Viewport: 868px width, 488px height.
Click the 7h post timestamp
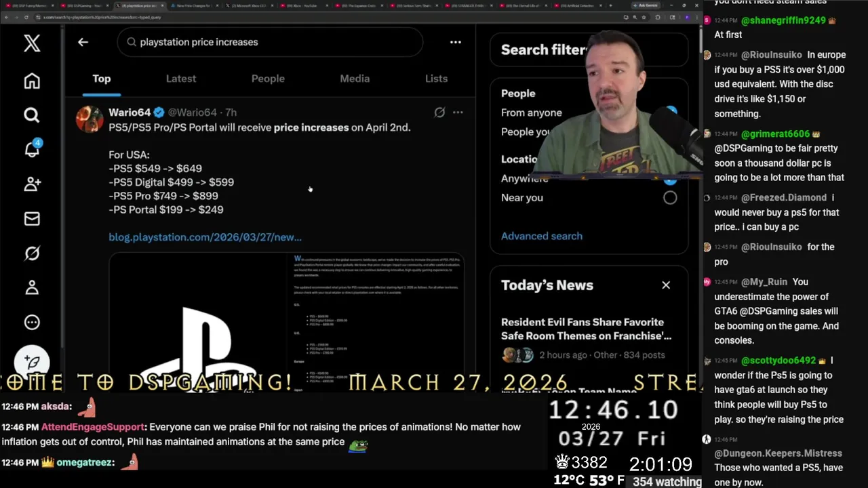click(x=231, y=113)
